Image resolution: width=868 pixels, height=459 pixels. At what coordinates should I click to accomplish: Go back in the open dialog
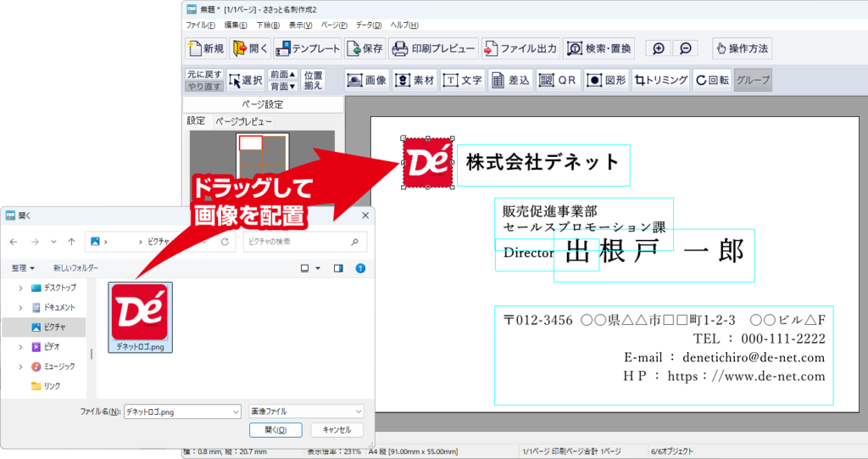coord(14,242)
